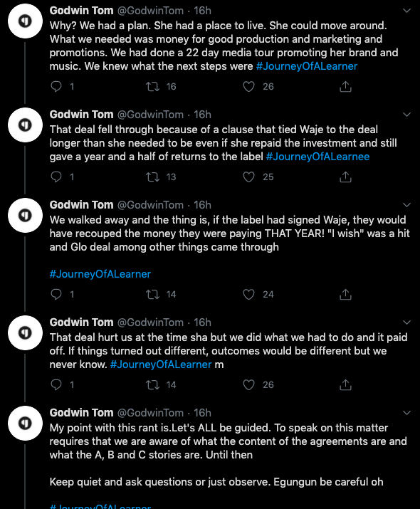The image size is (420, 509).
Task: Like the "That deal fell through" tweet
Action: 248,177
